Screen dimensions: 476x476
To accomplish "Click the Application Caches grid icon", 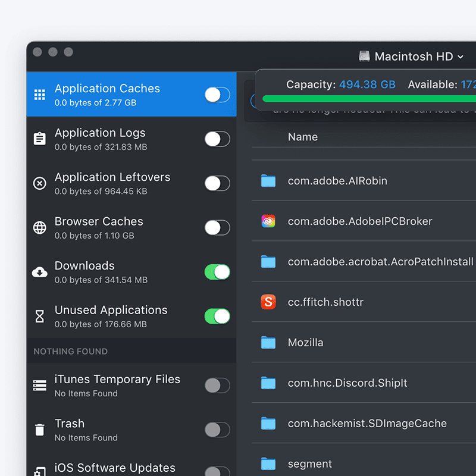I will 39,95.
